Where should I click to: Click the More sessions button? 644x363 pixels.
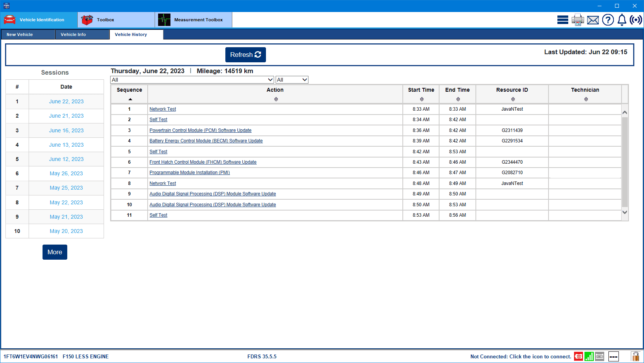tap(55, 252)
